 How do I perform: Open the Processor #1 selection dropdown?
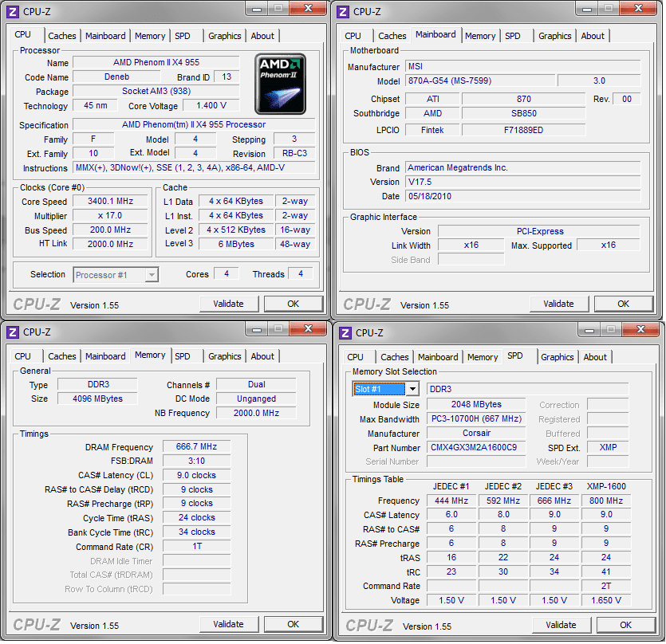pyautogui.click(x=152, y=275)
